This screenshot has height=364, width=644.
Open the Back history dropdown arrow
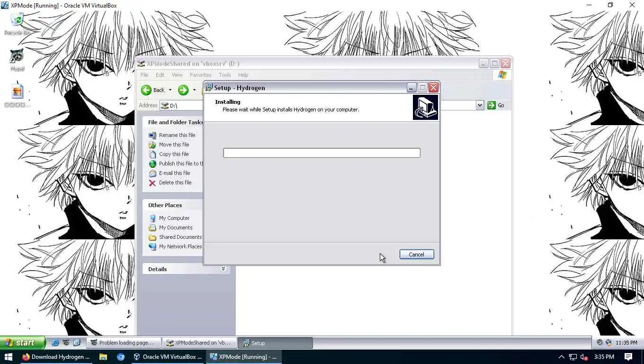[x=170, y=90]
